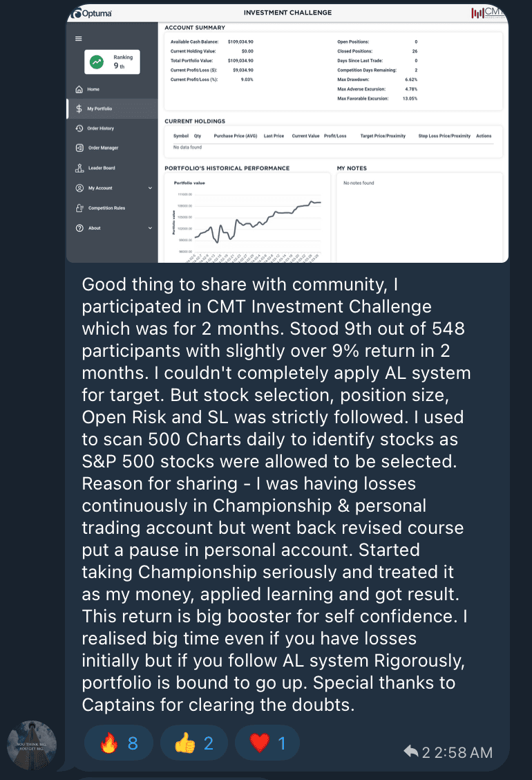Open Order History via its clock icon
Viewport: 532px width, 780px height.
coord(79,129)
